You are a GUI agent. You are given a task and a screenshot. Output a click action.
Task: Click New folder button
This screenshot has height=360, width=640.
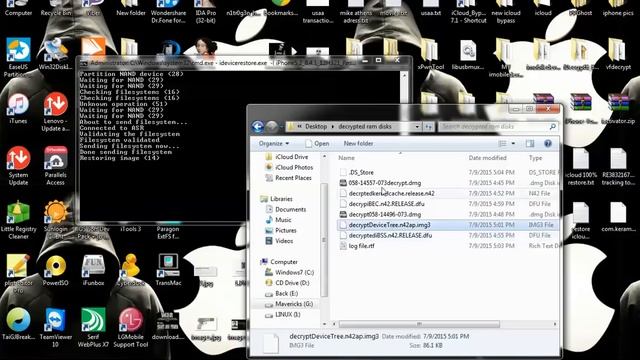pyautogui.click(x=358, y=143)
